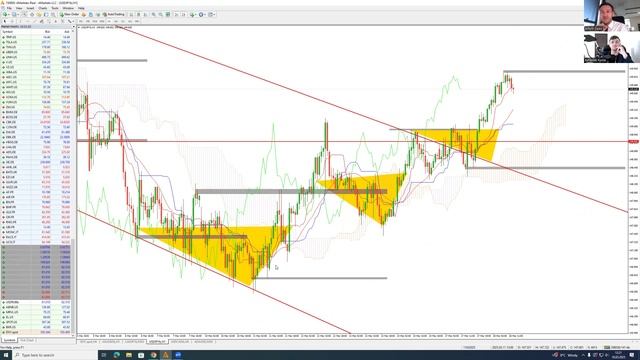Select the Fibonacci retracement tool
This screenshot has width=640, height=360.
[x=49, y=21]
